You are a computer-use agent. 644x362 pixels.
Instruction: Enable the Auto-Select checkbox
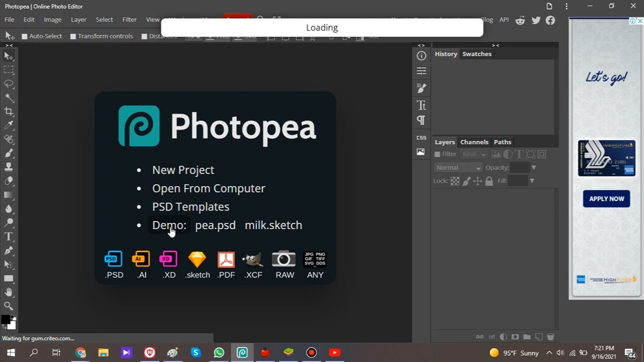click(x=24, y=36)
